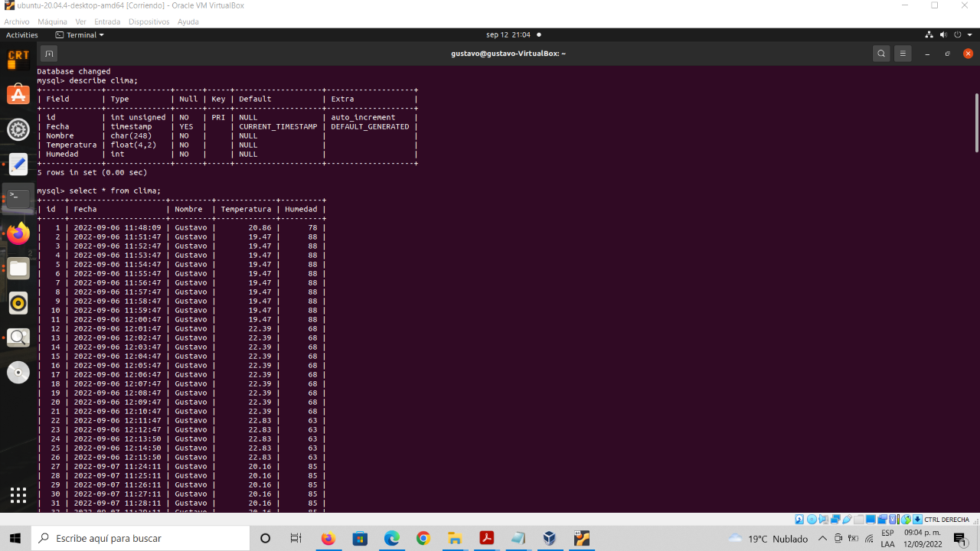Open the Terminal menu in the top bar
Viewport: 980px width, 551px height.
[x=79, y=34]
